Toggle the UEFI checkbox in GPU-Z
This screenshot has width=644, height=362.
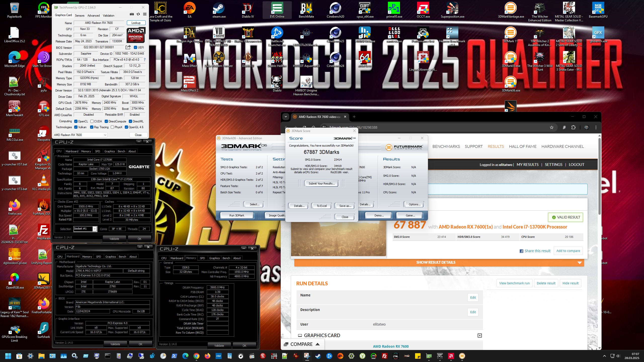click(135, 48)
